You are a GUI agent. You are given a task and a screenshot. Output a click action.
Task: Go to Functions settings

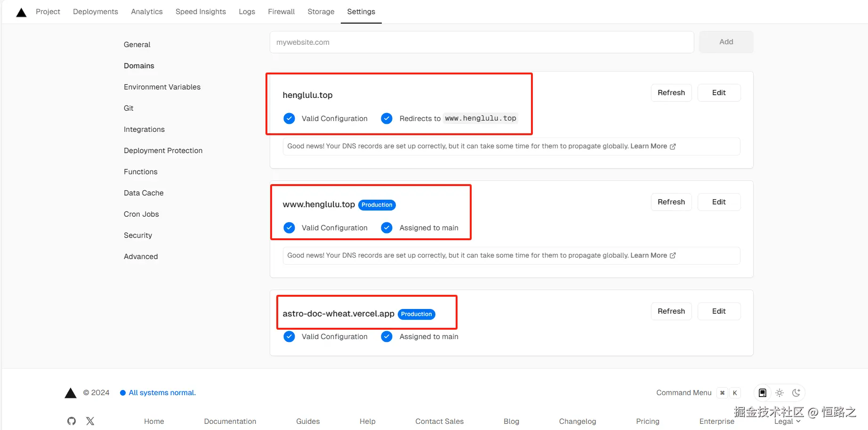tap(141, 172)
